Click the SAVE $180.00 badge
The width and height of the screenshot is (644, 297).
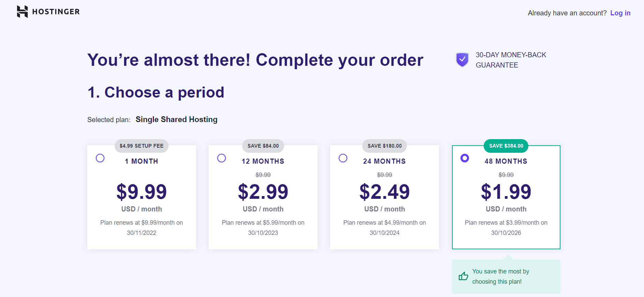384,146
